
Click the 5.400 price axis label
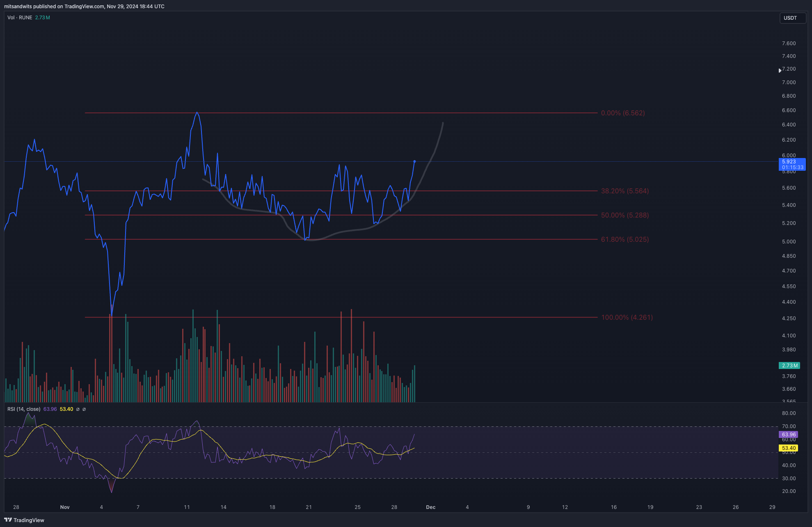coord(789,205)
